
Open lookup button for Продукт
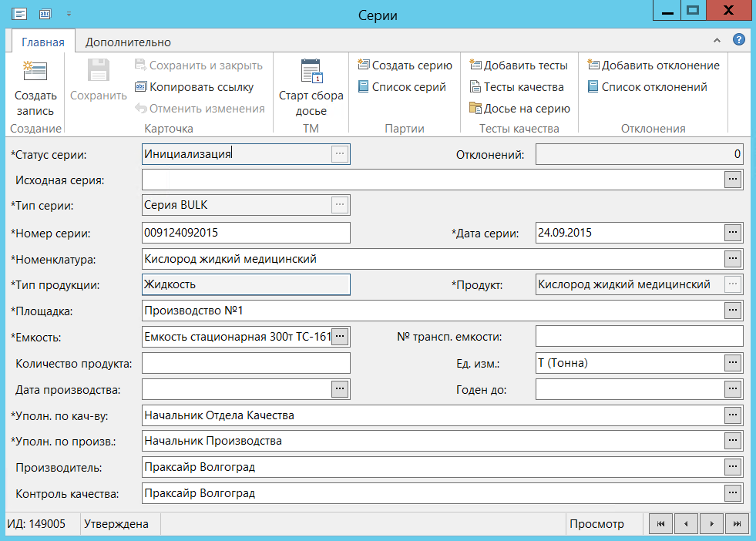(733, 284)
